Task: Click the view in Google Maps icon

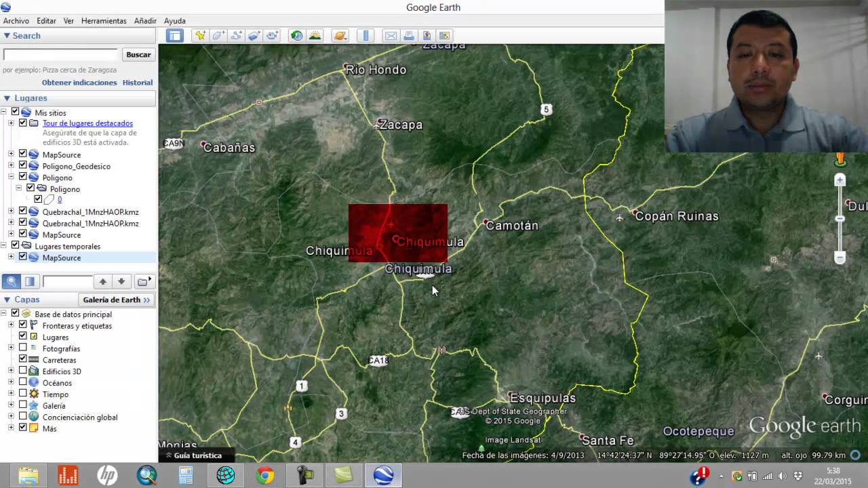Action: pyautogui.click(x=427, y=36)
